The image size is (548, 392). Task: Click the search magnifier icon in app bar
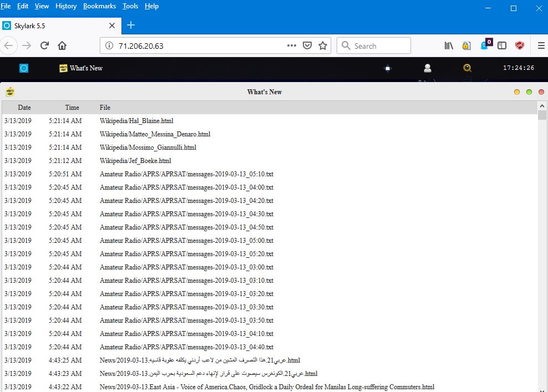point(467,68)
